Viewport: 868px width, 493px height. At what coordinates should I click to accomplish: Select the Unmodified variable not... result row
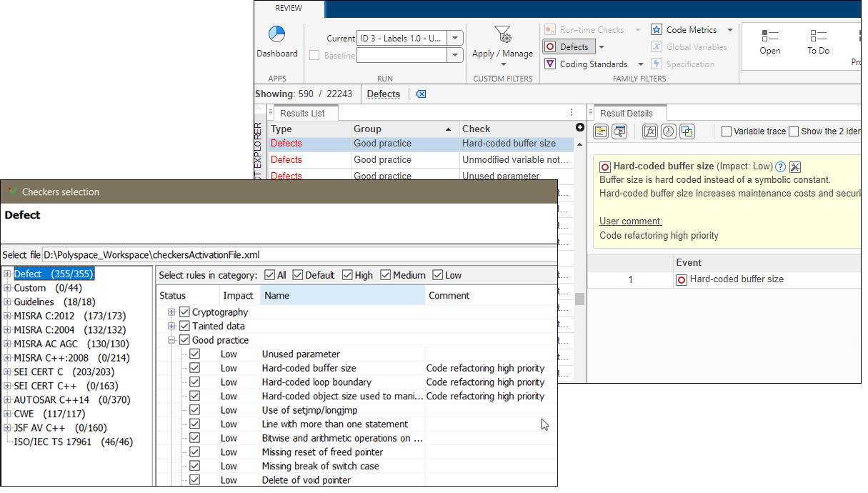(x=421, y=159)
